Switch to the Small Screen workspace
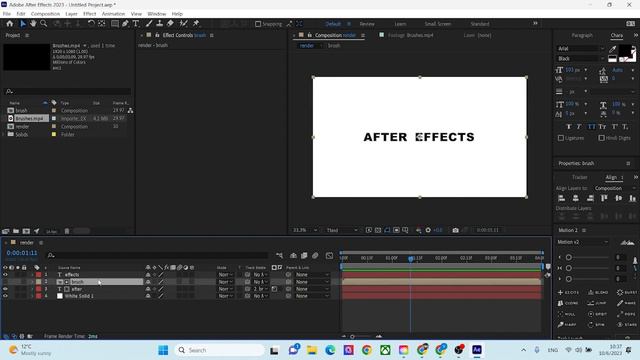 pyautogui.click(x=438, y=24)
